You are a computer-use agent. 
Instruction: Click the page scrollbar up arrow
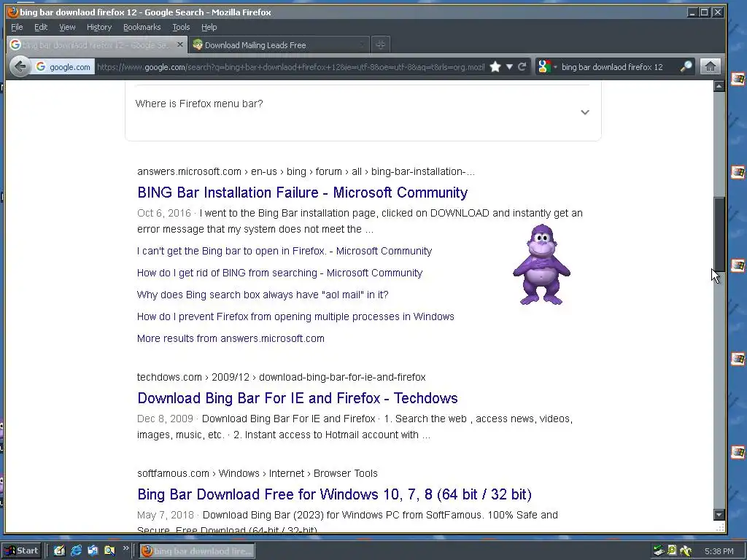719,86
